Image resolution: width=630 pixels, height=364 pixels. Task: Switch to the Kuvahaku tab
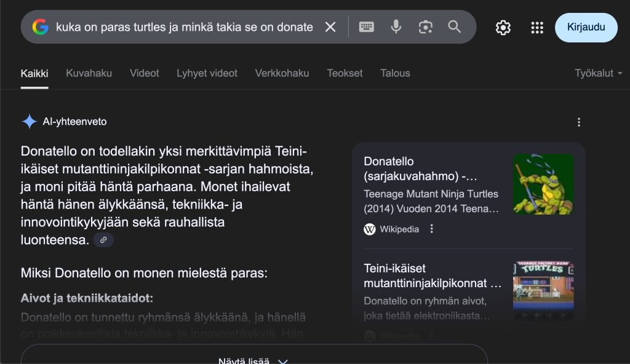pyautogui.click(x=89, y=73)
